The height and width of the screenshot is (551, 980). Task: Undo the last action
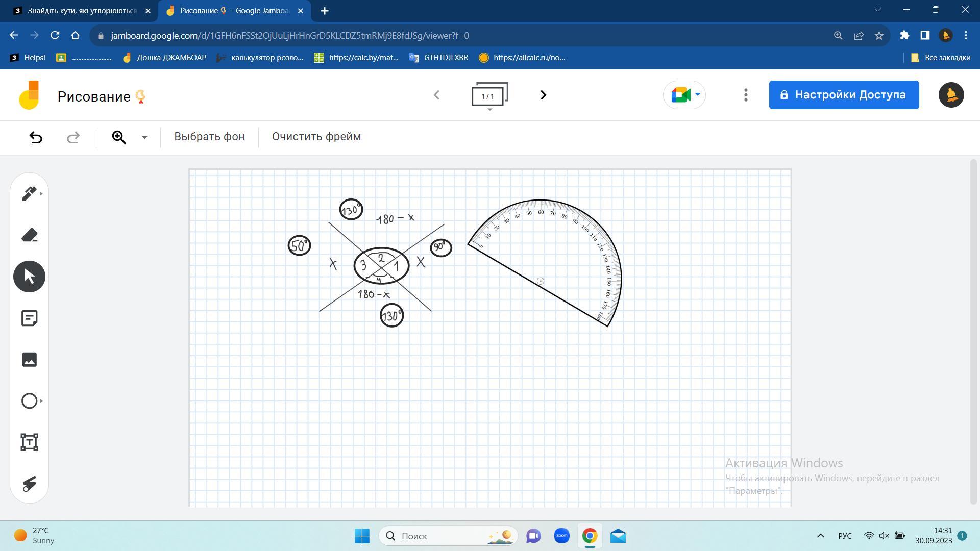tap(36, 137)
